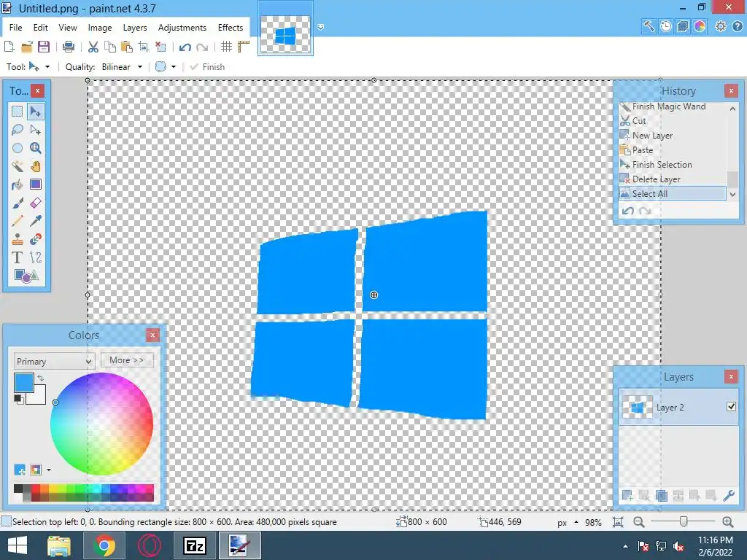Swap primary and secondary colors
Image resolution: width=747 pixels, height=560 pixels.
[41, 378]
